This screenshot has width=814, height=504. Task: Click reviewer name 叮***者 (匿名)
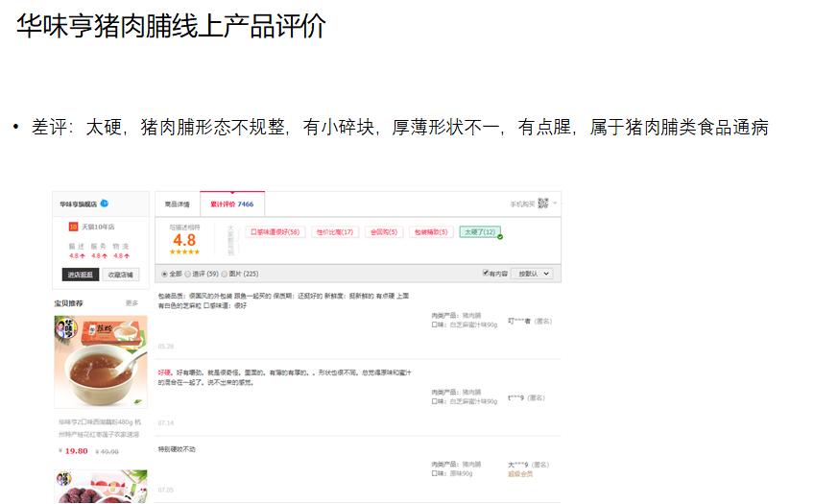tap(530, 322)
